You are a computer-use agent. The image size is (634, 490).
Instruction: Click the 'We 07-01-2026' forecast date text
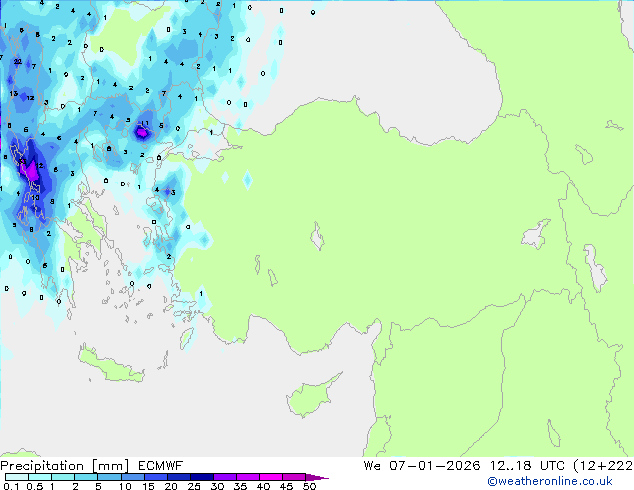pos(421,466)
